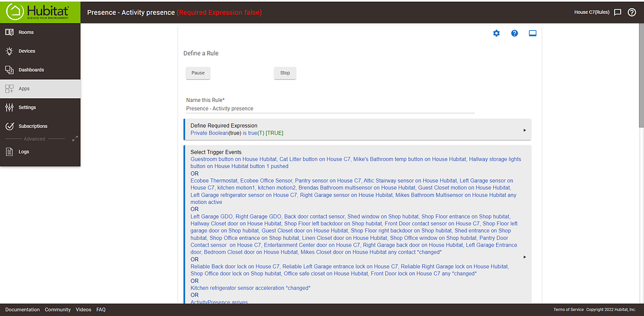This screenshot has height=316, width=644.
Task: Click the header help circle icon
Action: (x=631, y=12)
